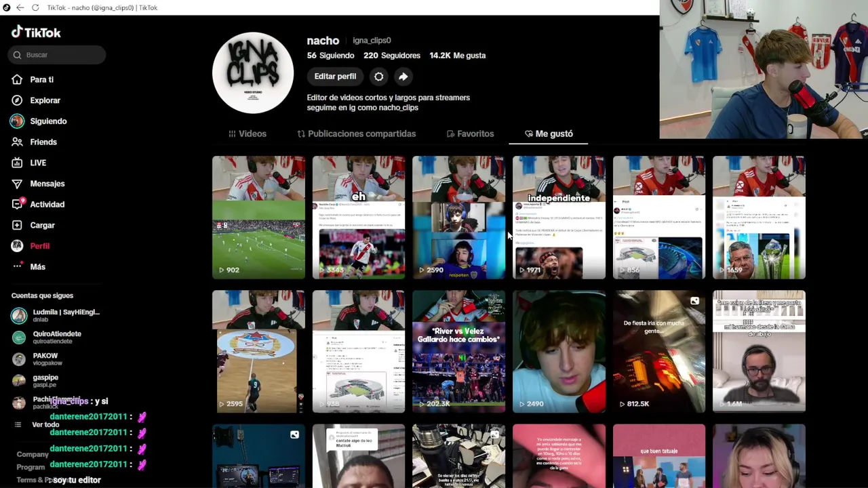Click the Buscar search field
This screenshot has width=868, height=488.
tap(57, 55)
